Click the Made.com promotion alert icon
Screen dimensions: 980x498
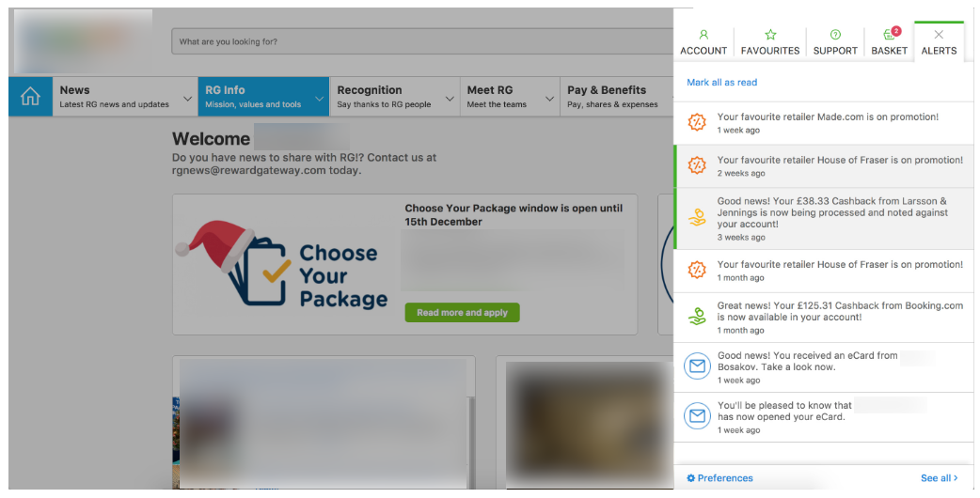[697, 123]
